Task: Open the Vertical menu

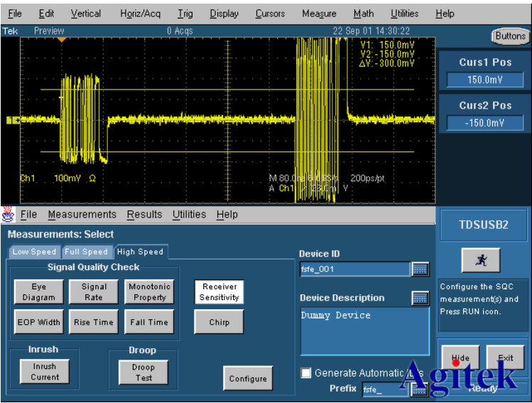Action: point(86,14)
